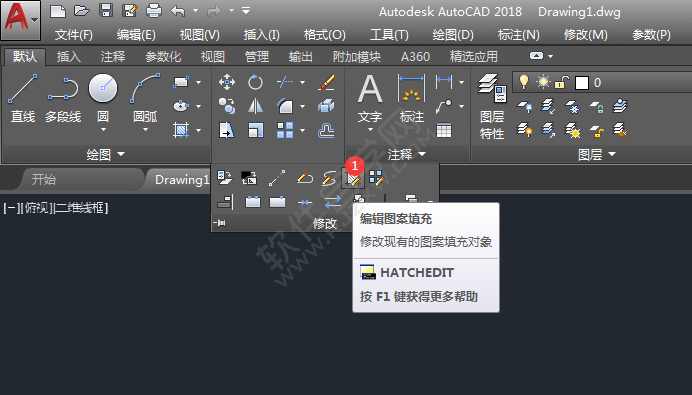Select the Polyline (多段线) tool

63,98
